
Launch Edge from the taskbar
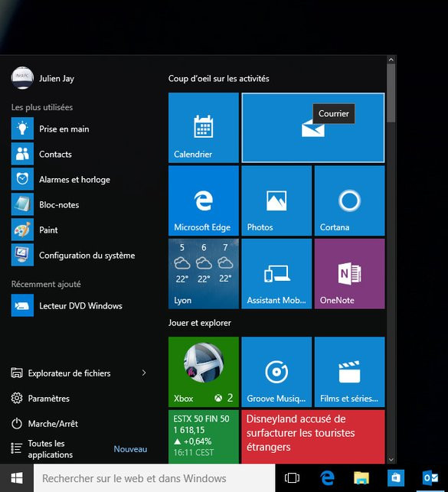tap(327, 478)
